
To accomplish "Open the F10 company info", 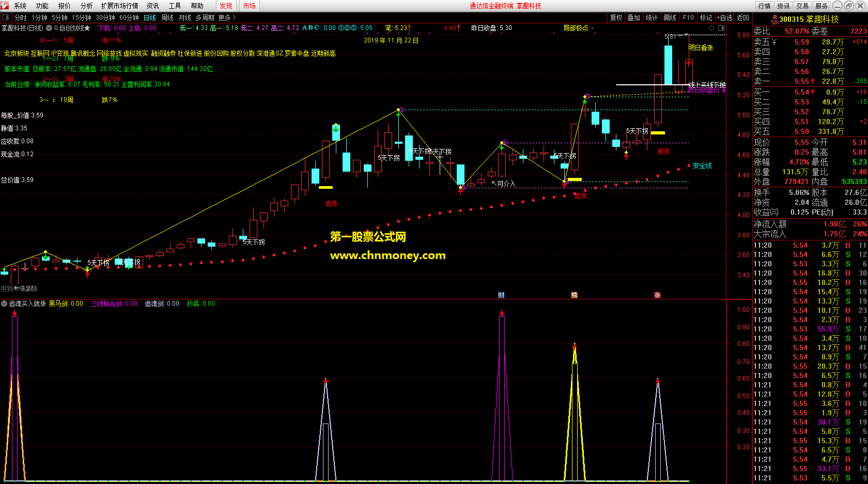I will (688, 18).
